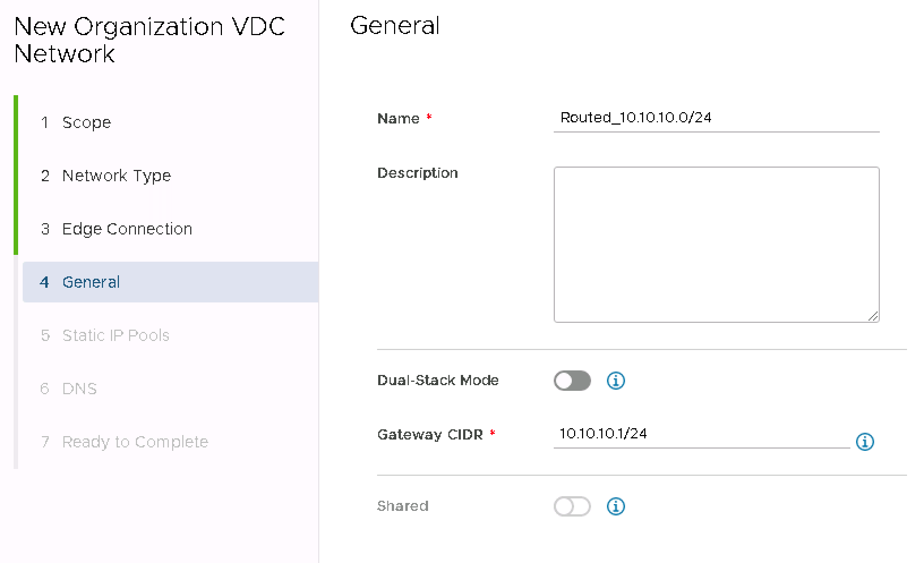Click the Description label
Screen dimensions: 924x563
tap(417, 173)
